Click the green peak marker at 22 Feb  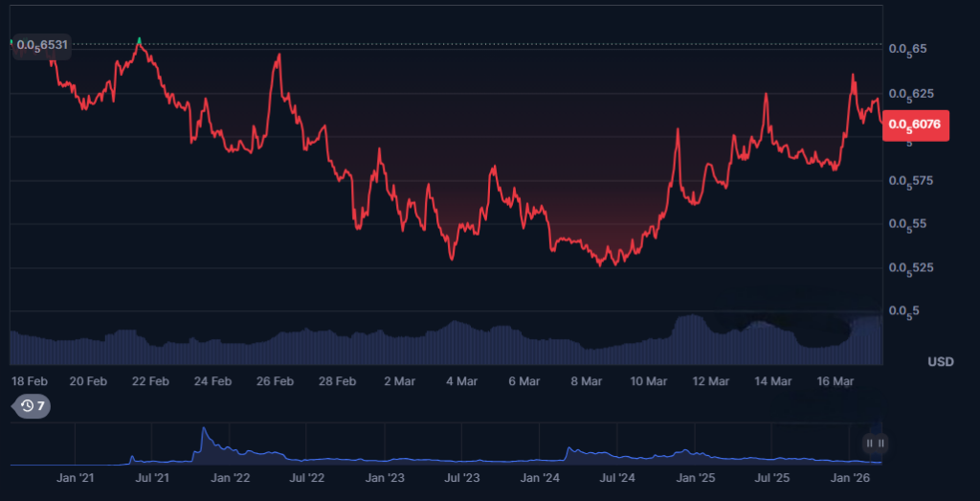[x=140, y=40]
